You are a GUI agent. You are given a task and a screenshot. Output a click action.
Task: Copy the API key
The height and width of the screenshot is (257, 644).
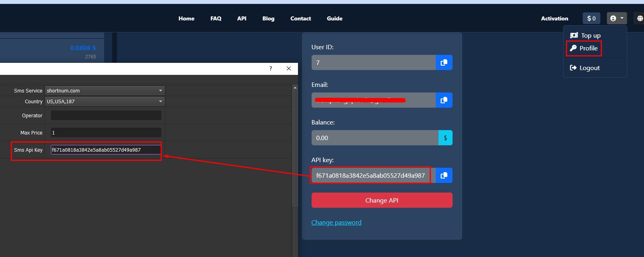pos(444,175)
